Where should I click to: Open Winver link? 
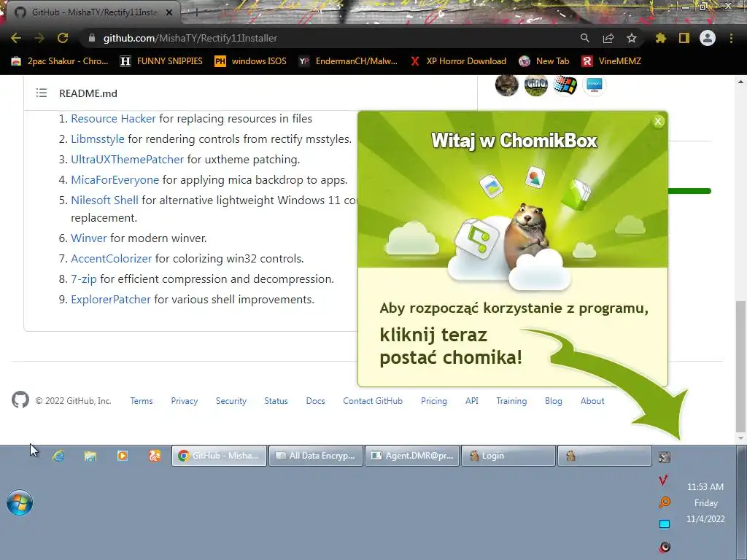[89, 238]
